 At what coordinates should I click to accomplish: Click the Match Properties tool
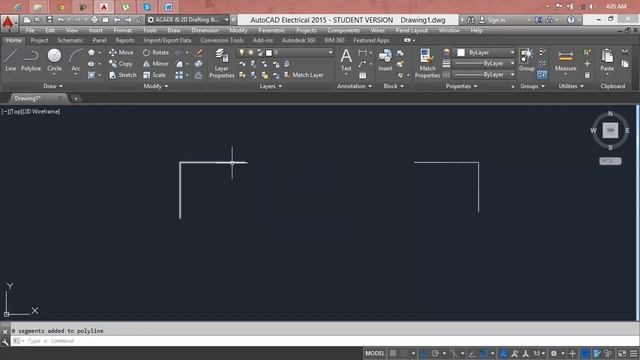pyautogui.click(x=427, y=63)
